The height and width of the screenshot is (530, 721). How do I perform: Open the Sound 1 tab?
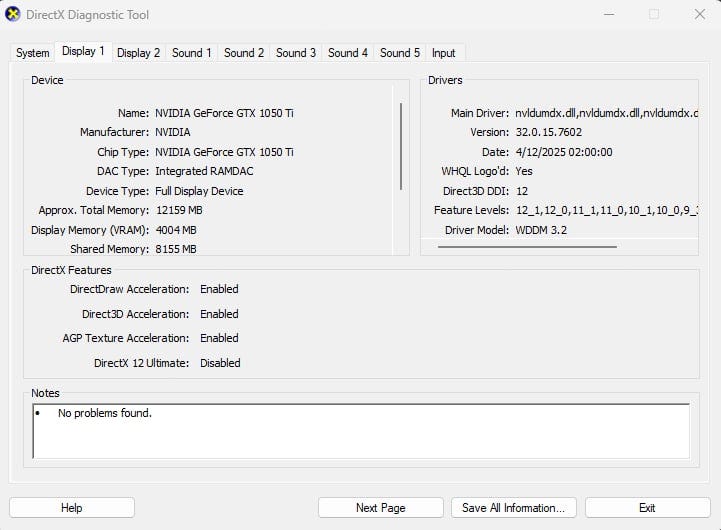(x=192, y=53)
